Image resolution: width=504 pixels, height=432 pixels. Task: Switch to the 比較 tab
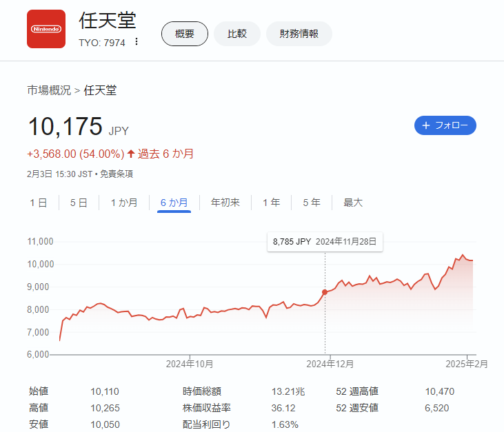click(x=237, y=34)
